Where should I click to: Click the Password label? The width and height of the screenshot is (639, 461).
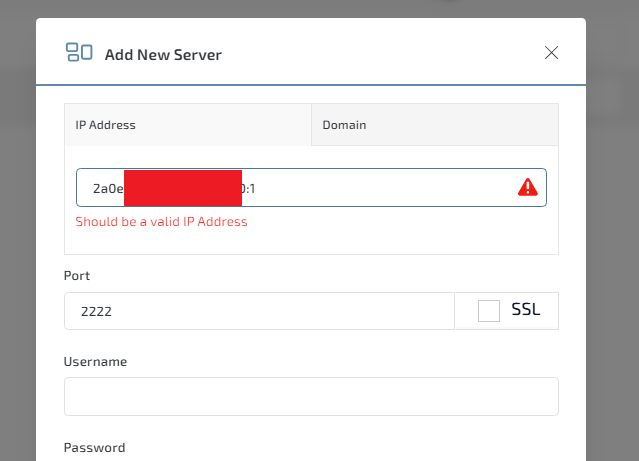pyautogui.click(x=94, y=448)
